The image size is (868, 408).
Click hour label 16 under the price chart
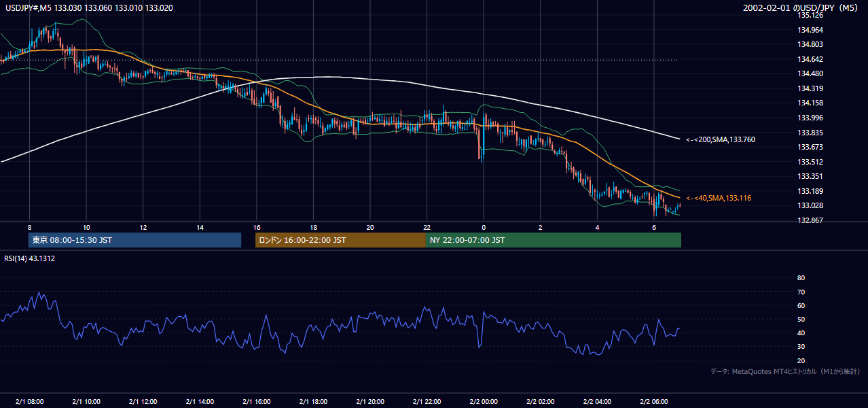coord(257,227)
